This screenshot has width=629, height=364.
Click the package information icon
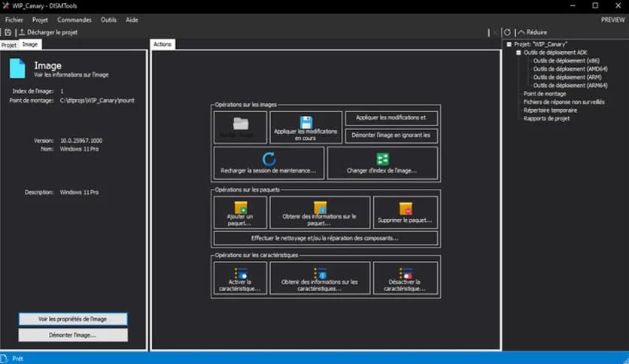320,207
